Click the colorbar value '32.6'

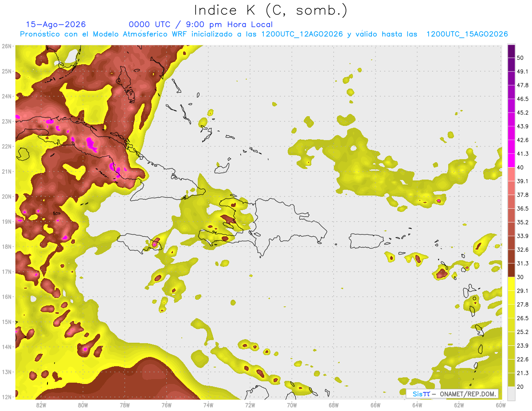523,250
